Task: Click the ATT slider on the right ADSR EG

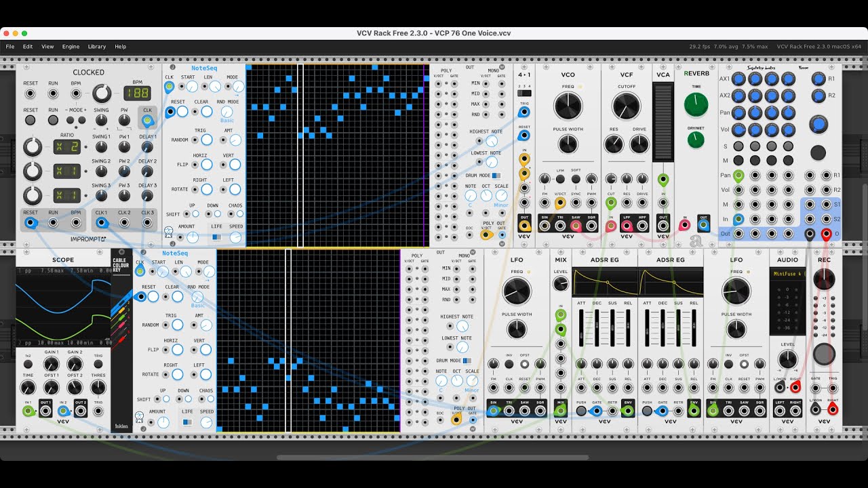Action: tap(648, 328)
